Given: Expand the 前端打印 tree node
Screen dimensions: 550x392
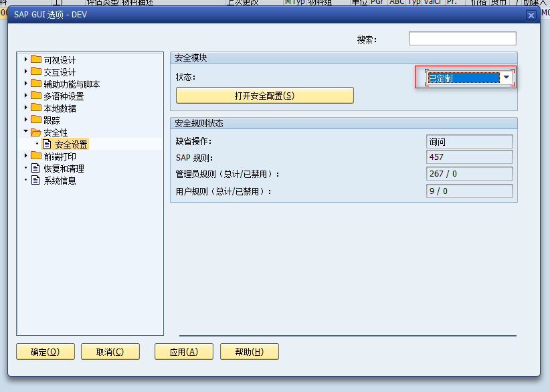Looking at the screenshot, I should [x=25, y=155].
